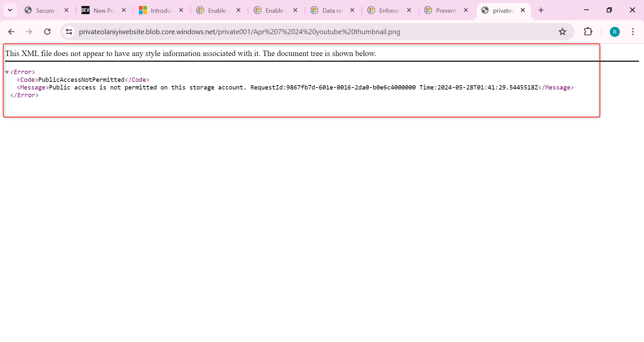The width and height of the screenshot is (644, 342).
Task: Click inside the address bar
Action: [235, 32]
